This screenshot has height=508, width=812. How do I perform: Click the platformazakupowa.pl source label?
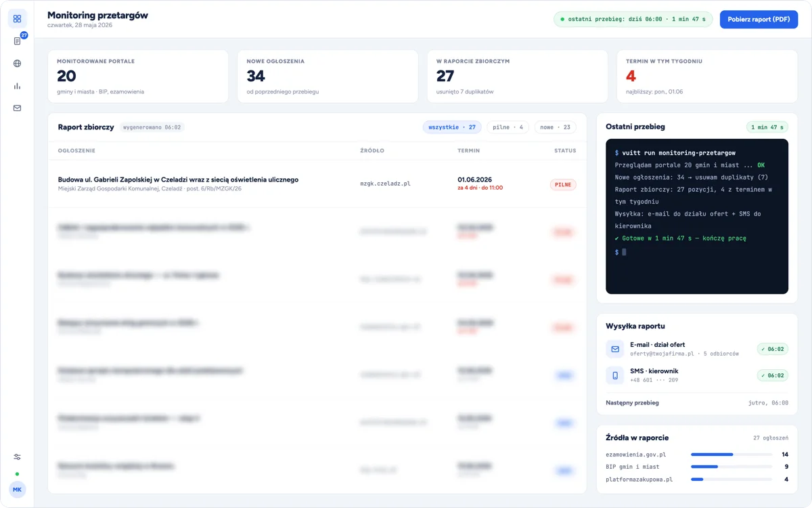click(639, 480)
